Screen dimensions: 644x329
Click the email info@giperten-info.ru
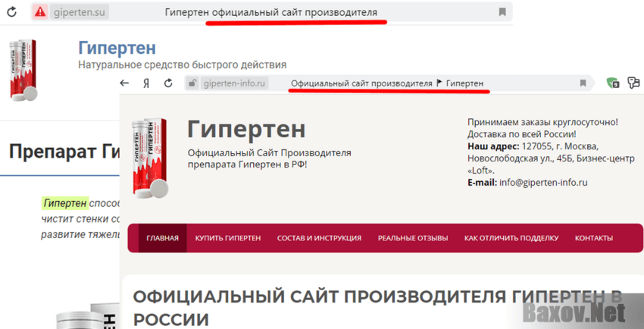[543, 183]
